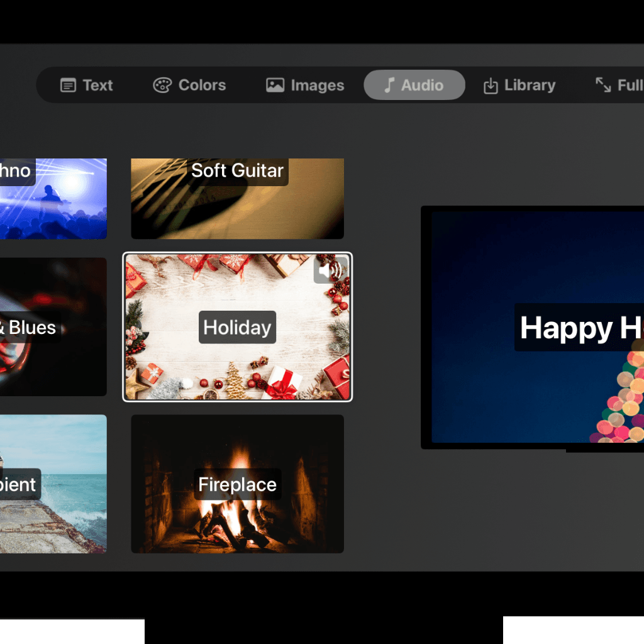Click the download tray icon beside Library
Viewport: 644px width, 644px height.
click(x=491, y=86)
